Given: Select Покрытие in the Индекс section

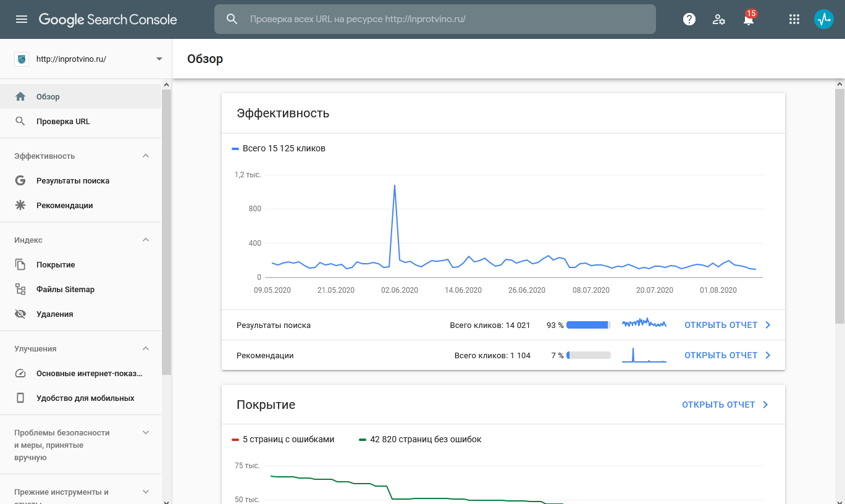Looking at the screenshot, I should coord(56,264).
